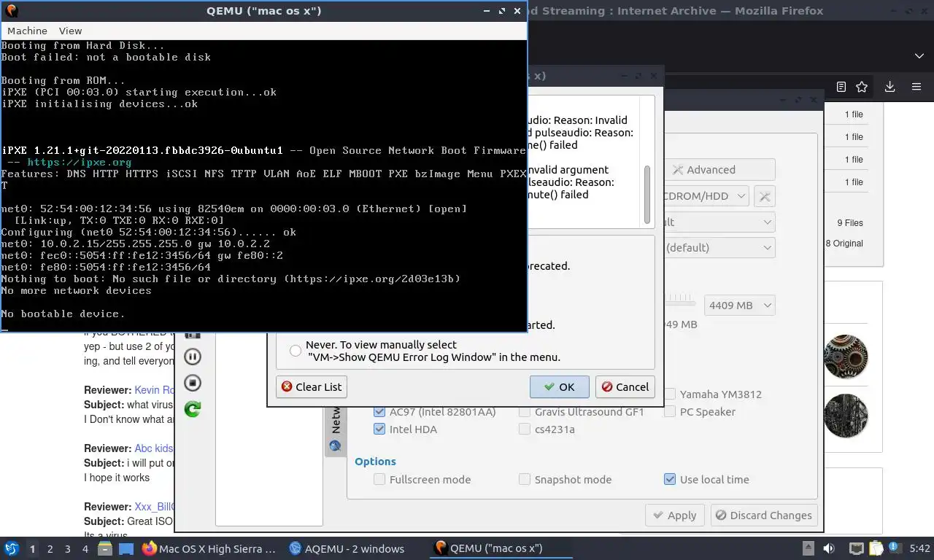Click Clear List in the error log dialog
Screen dimensions: 934x560
click(312, 387)
